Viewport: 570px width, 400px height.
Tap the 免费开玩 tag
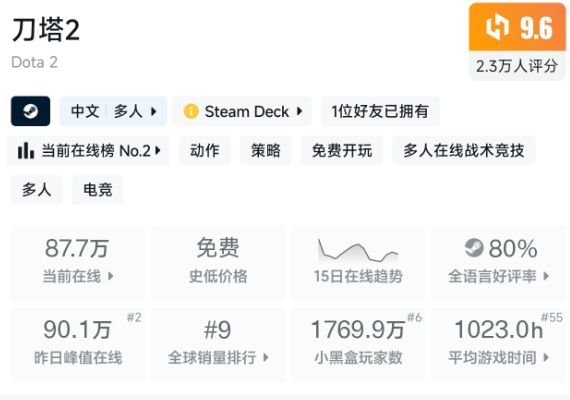click(342, 150)
